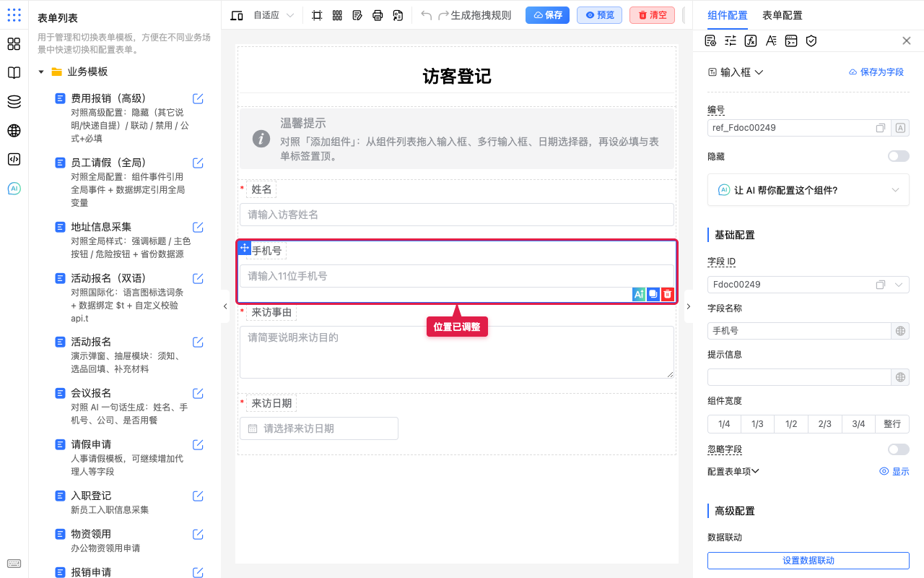924x578 pixels.
Task: Open the 自适应 size dropdown
Action: [274, 15]
